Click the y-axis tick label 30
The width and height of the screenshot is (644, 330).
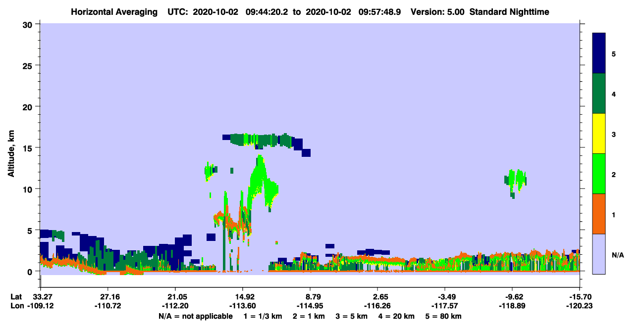click(x=29, y=24)
